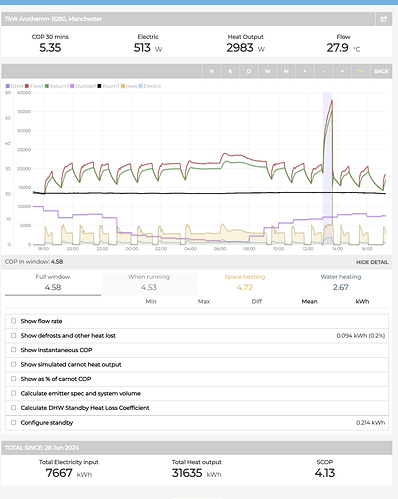Select the Full window COP tab
The width and height of the screenshot is (398, 499).
[x=53, y=283]
